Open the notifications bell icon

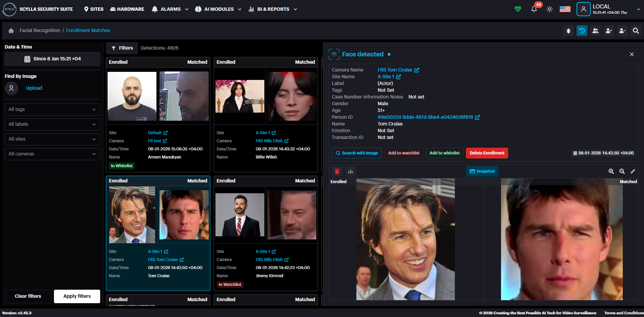pos(534,9)
